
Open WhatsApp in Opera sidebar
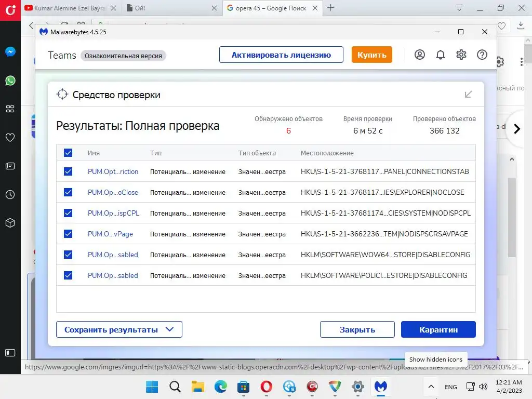tap(10, 81)
